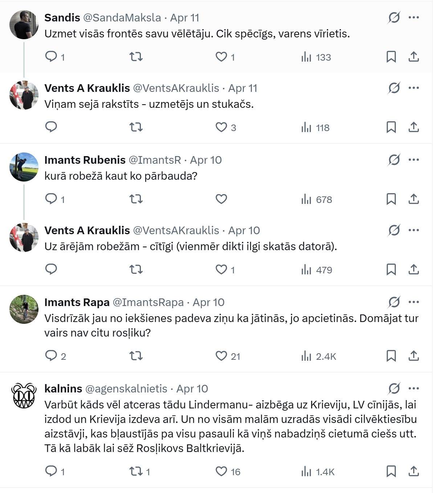Reply to kalnins's tweet about Lindermanu
The width and height of the screenshot is (448, 493).
[51, 471]
